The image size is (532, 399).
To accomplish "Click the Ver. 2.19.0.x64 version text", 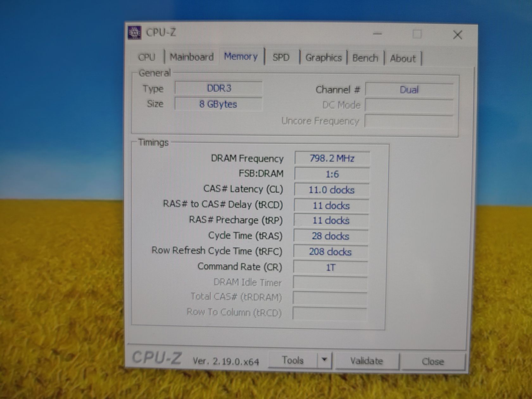I will [x=226, y=361].
